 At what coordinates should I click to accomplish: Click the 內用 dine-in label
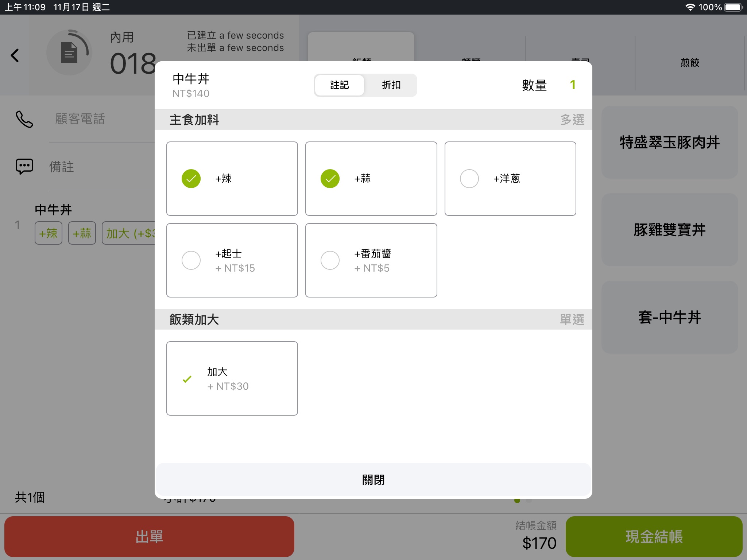(122, 37)
